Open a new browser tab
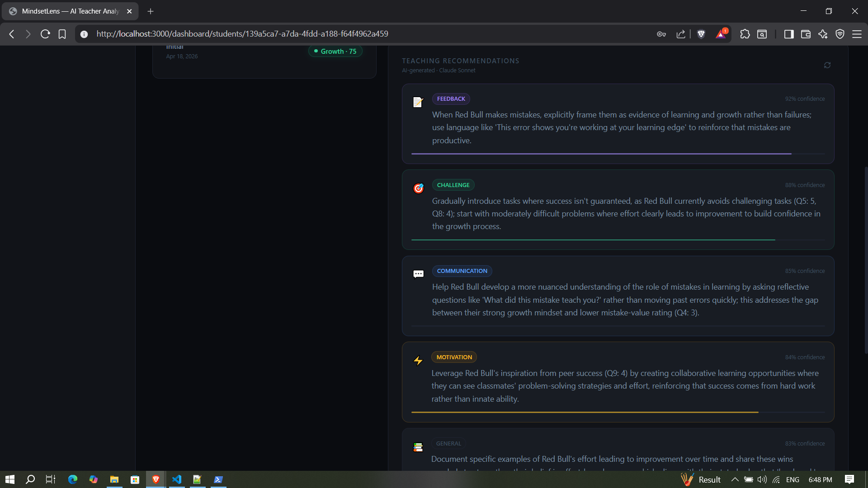 point(151,11)
